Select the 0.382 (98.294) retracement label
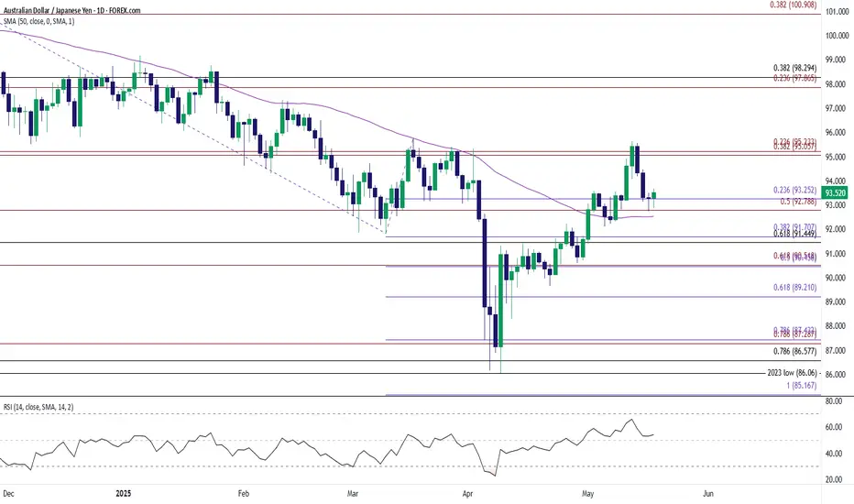 coord(794,68)
